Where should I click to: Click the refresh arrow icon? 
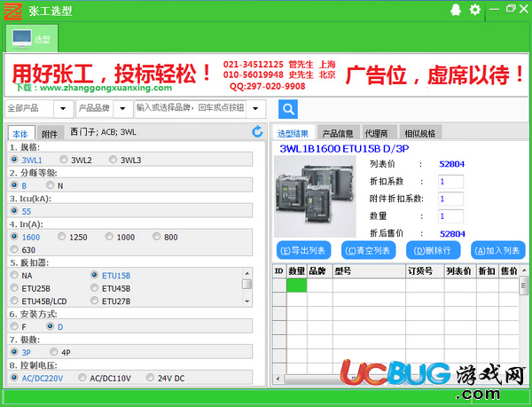(x=257, y=131)
